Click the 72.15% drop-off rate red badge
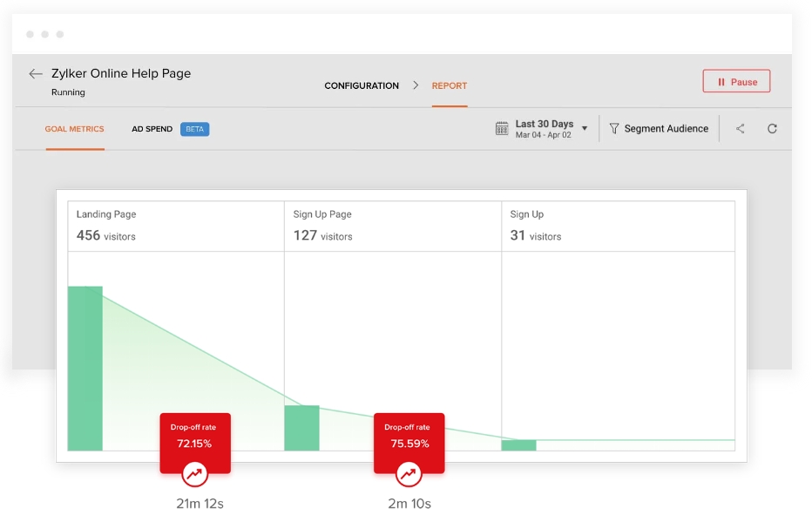The width and height of the screenshot is (812, 529). coord(195,436)
